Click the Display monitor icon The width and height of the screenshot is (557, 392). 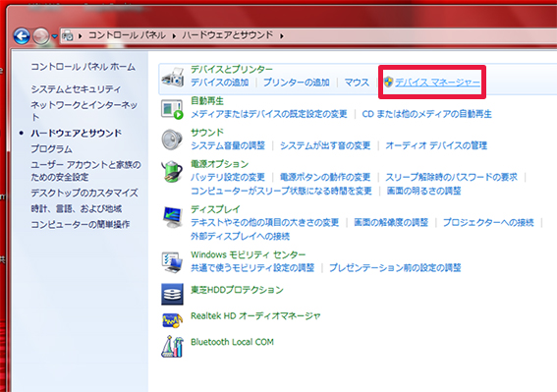click(x=173, y=217)
